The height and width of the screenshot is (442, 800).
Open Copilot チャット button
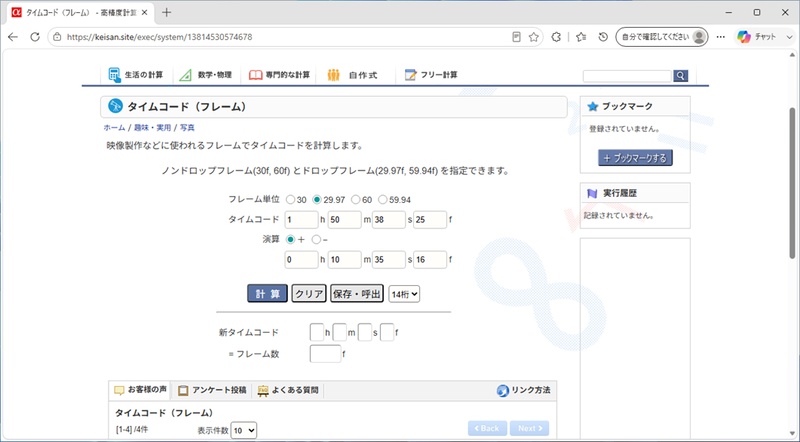point(758,37)
